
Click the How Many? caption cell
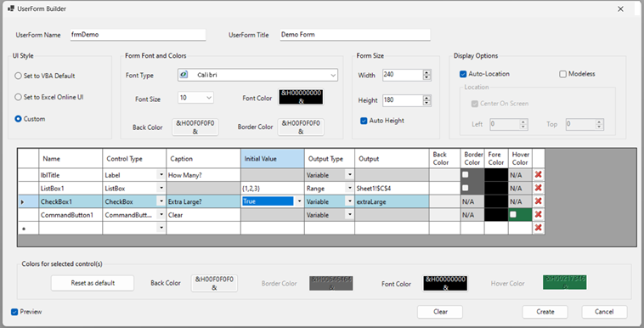click(203, 175)
